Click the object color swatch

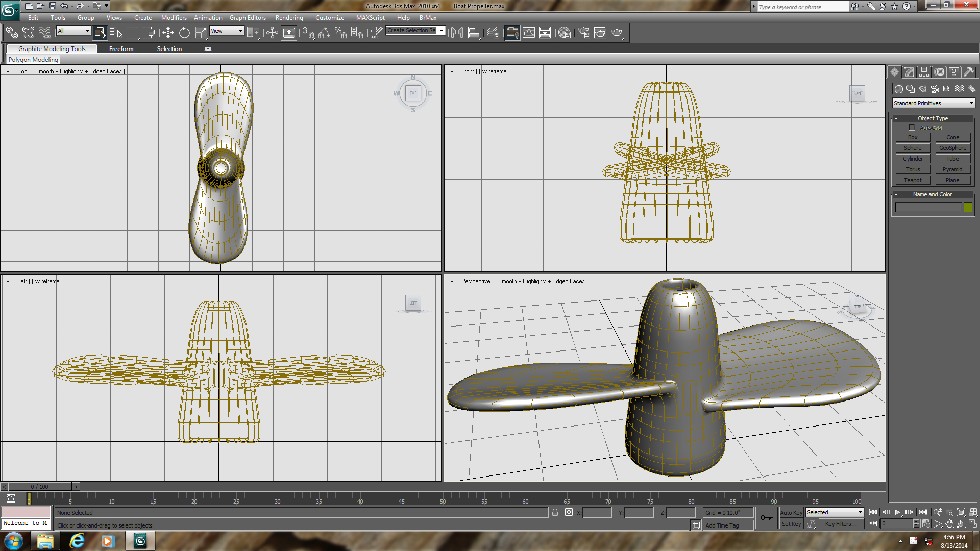[x=968, y=207]
